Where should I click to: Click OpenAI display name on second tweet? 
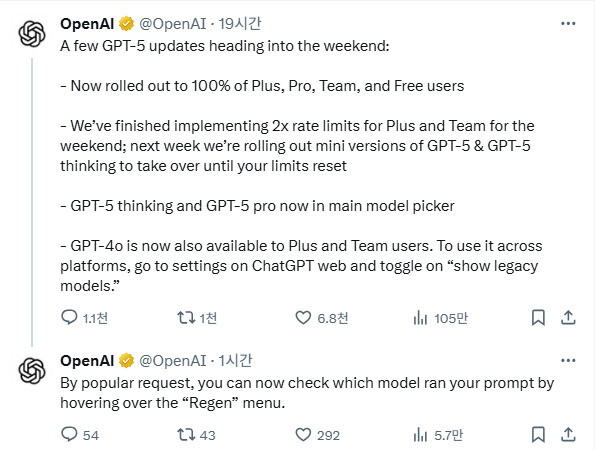click(x=87, y=361)
